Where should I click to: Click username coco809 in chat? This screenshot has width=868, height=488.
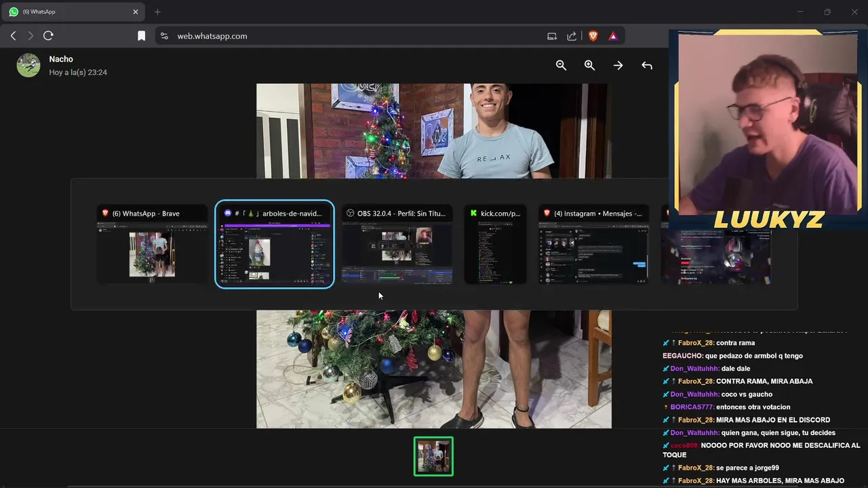(684, 445)
